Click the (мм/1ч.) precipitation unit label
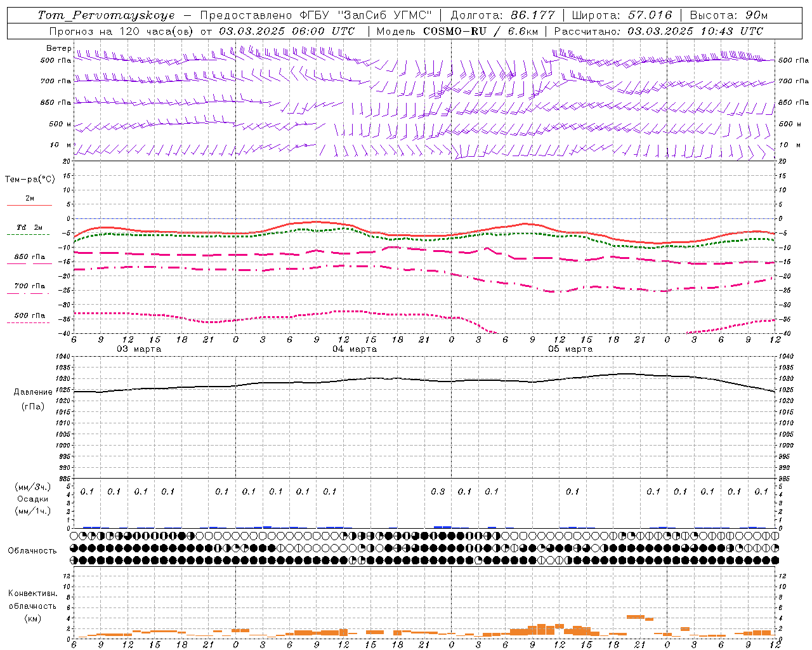Image resolution: width=812 pixels, height=650 pixels. pyautogui.click(x=33, y=511)
